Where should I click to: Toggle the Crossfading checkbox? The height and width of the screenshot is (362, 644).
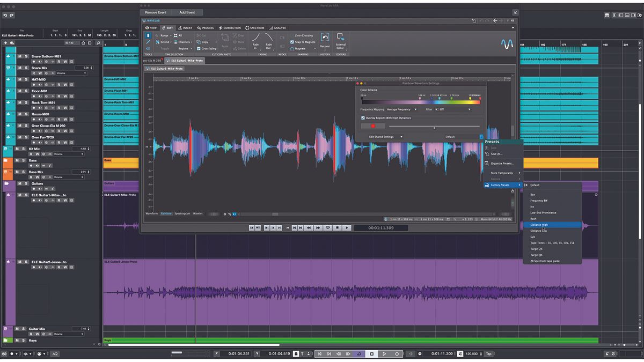pos(199,48)
